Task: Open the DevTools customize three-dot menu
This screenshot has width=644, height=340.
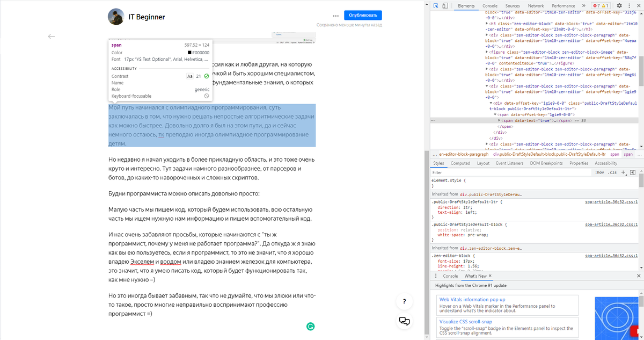Action: [x=628, y=6]
